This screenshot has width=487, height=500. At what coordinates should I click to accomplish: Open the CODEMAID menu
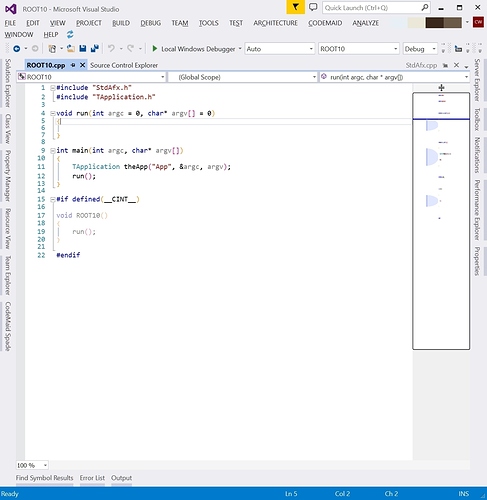(325, 23)
